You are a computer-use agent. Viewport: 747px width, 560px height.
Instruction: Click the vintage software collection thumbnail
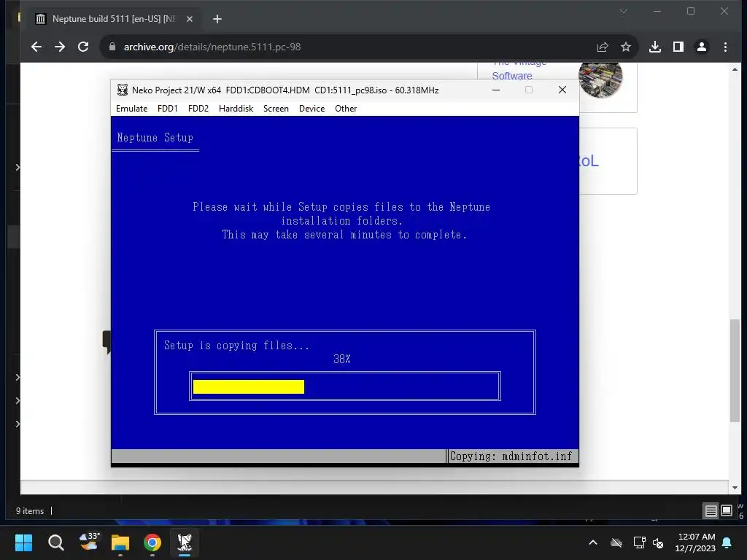tap(600, 79)
